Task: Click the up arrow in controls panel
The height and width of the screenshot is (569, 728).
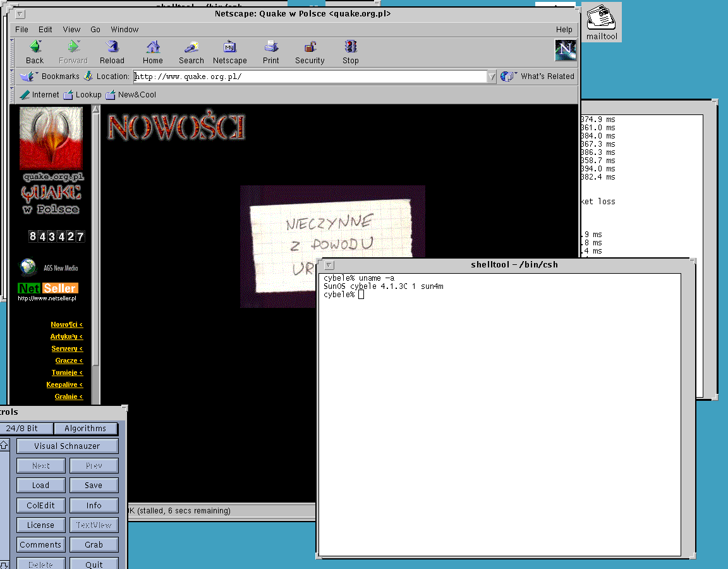Action: [4, 445]
